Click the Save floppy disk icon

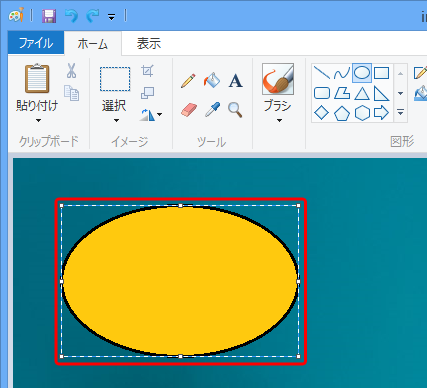coord(49,16)
